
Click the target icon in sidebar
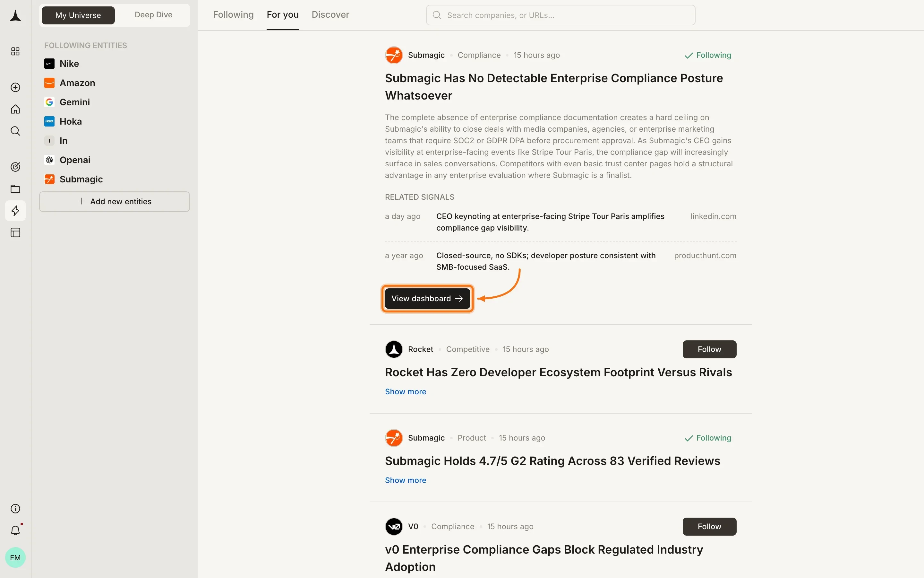[15, 167]
